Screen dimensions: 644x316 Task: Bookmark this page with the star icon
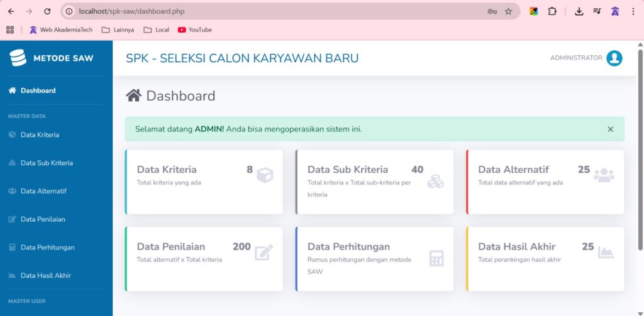click(508, 11)
